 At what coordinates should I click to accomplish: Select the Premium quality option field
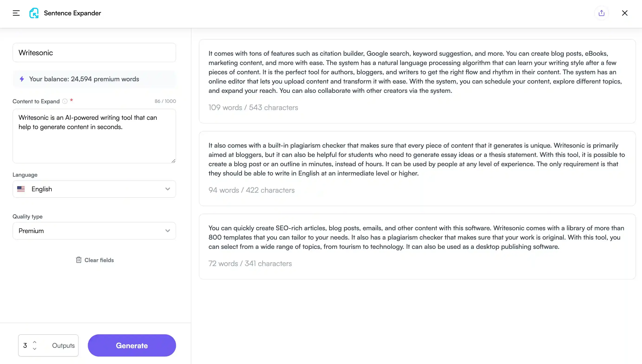pos(94,231)
